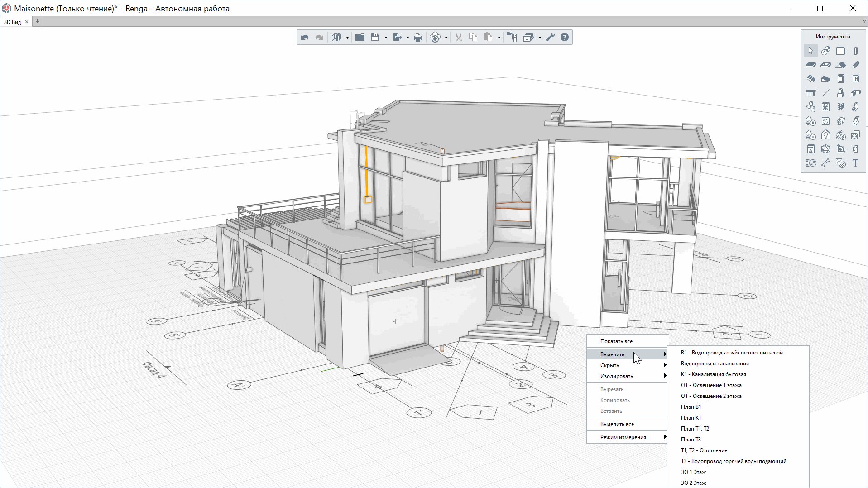Open the settings wrench icon
868x488 pixels.
tap(550, 38)
